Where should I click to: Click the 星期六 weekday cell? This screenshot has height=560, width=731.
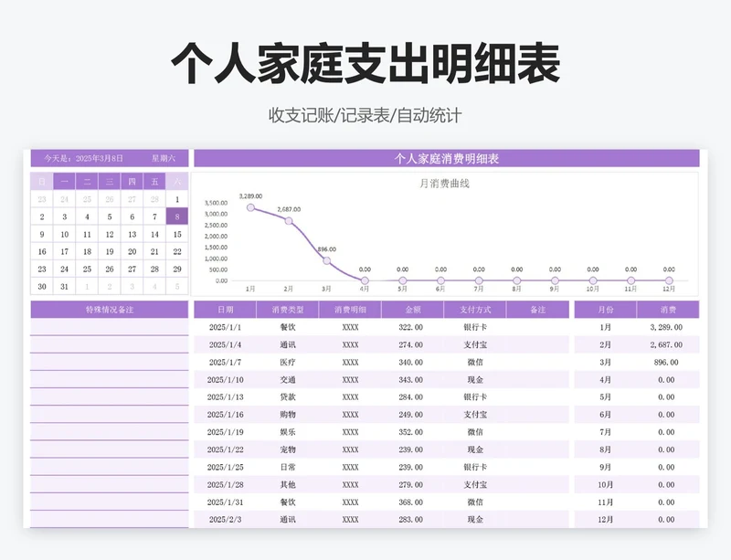click(x=164, y=159)
